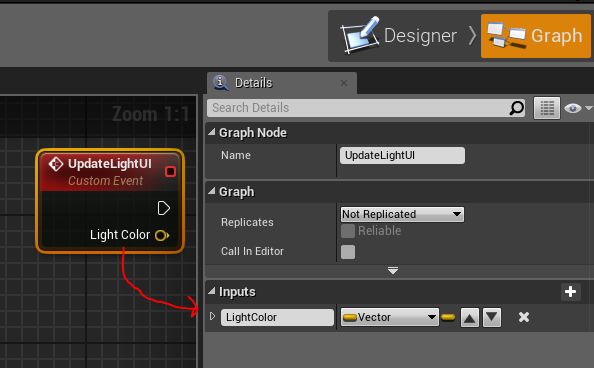Click the Name property label
The image size is (594, 368).
[x=236, y=155]
